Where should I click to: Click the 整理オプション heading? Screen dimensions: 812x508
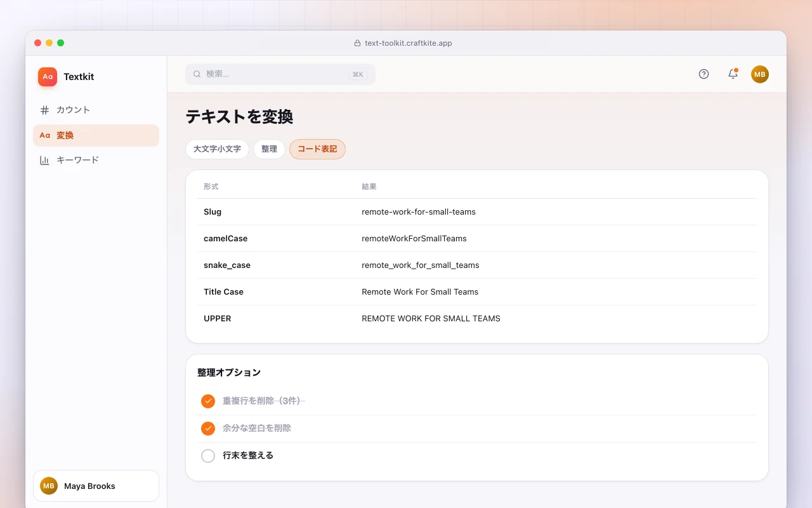click(229, 373)
